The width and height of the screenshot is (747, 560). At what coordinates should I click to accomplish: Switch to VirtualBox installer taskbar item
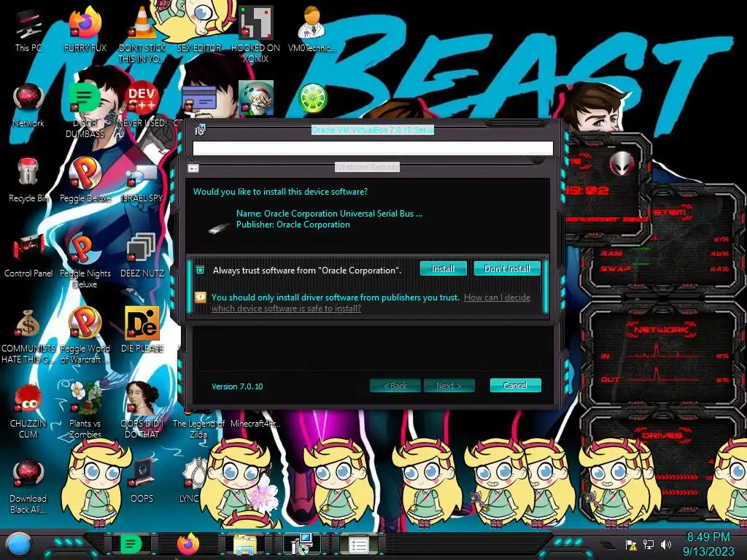point(301,544)
